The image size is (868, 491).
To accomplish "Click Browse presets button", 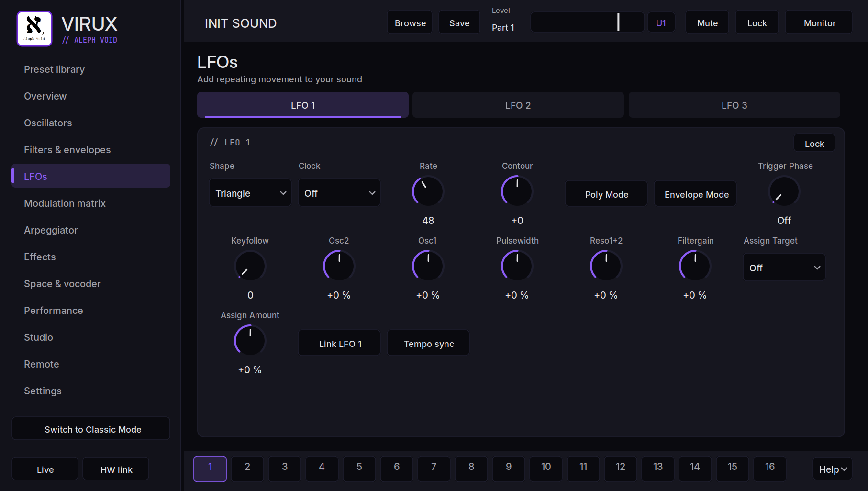I will click(410, 22).
